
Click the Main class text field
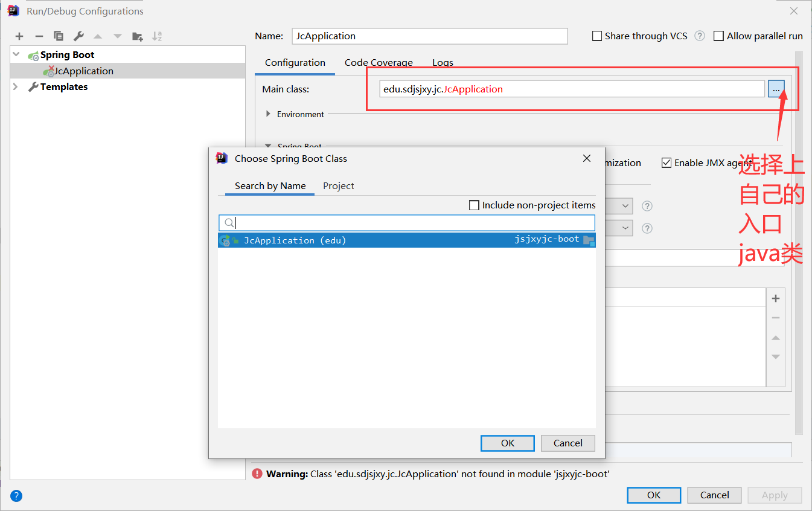click(x=572, y=89)
